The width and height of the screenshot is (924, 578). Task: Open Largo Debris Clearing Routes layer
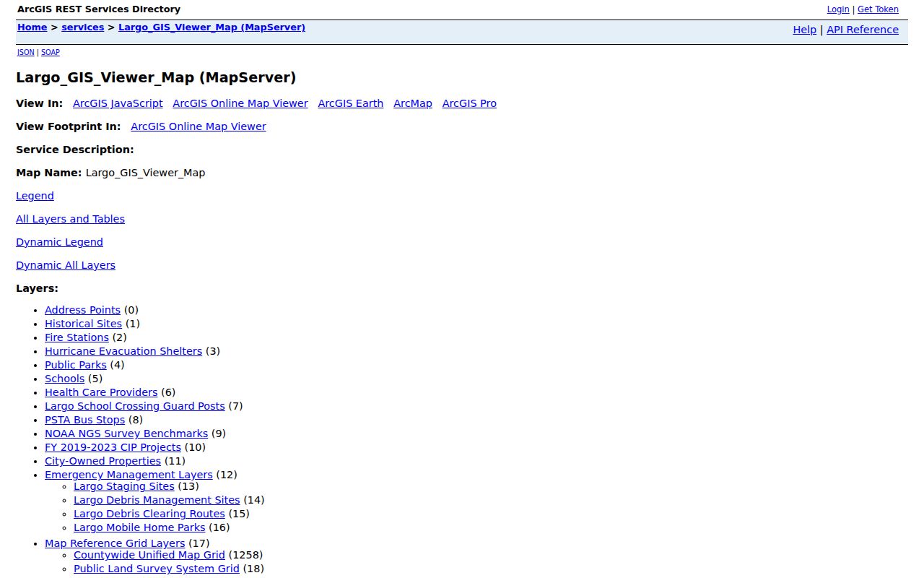tap(149, 514)
